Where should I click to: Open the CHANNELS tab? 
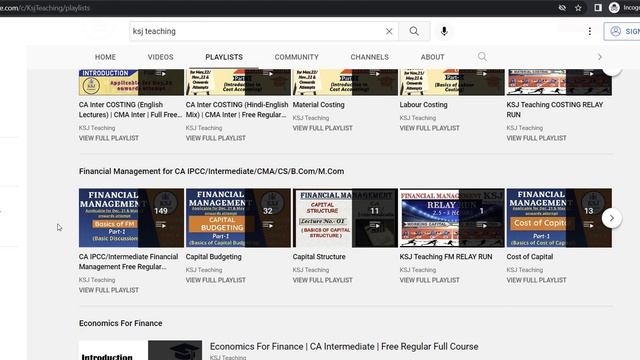369,57
